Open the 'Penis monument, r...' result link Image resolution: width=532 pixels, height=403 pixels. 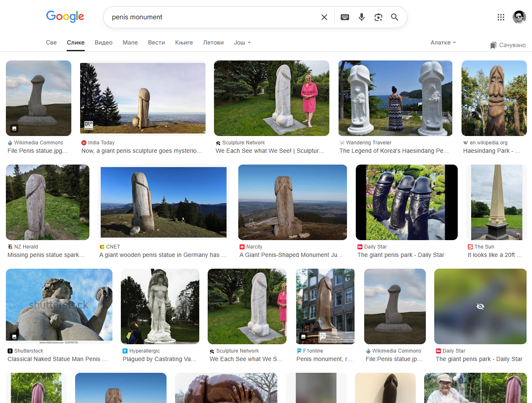click(x=324, y=359)
